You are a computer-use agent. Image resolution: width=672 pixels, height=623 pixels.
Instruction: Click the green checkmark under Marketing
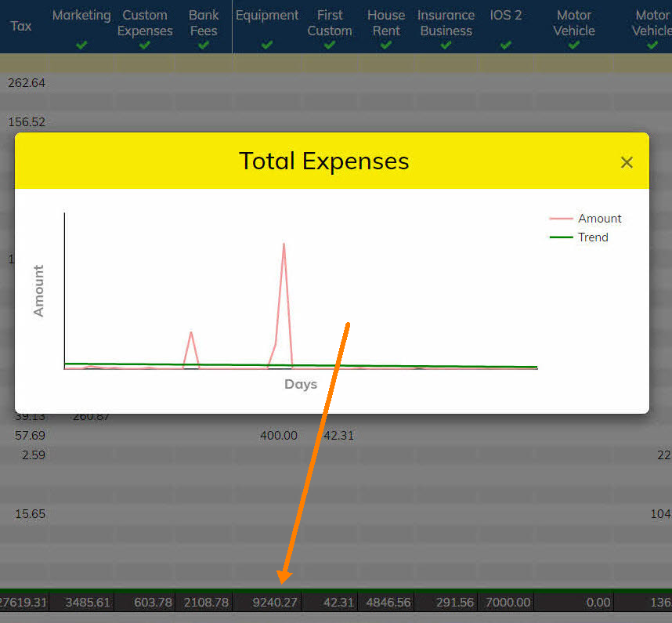[81, 45]
